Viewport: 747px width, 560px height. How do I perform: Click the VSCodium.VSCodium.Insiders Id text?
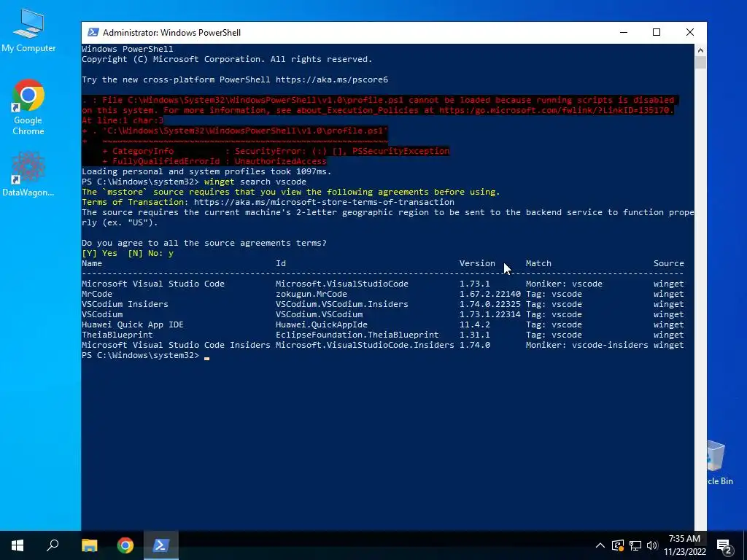pos(341,304)
